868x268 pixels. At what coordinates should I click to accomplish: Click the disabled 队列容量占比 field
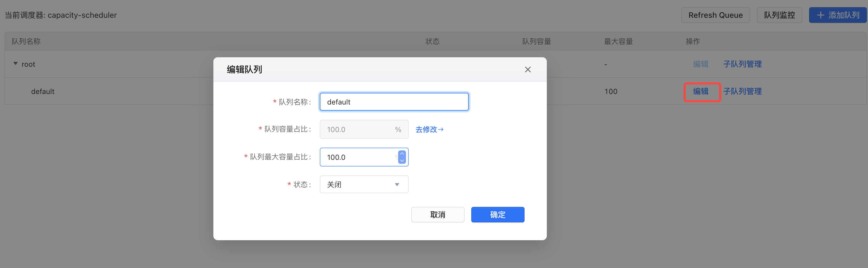tap(364, 130)
